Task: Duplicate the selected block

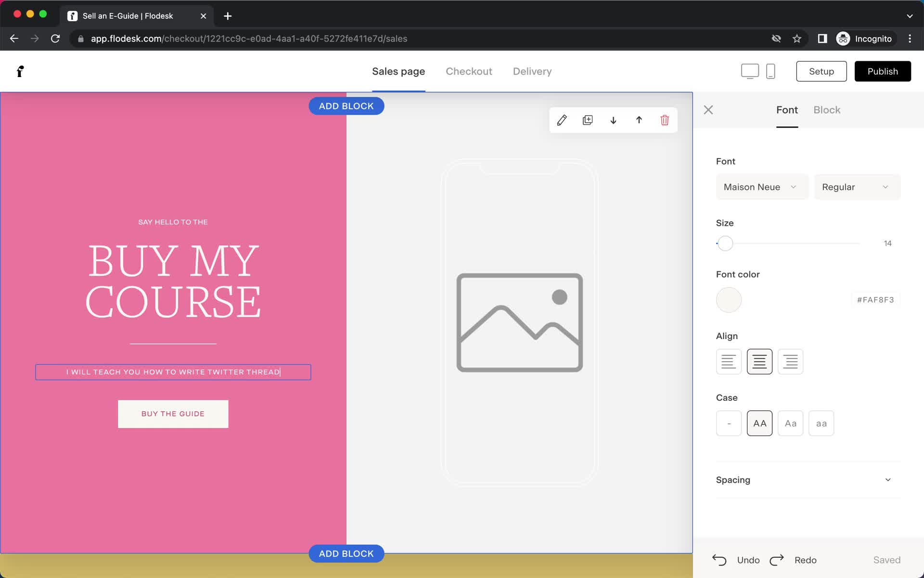Action: click(x=588, y=120)
